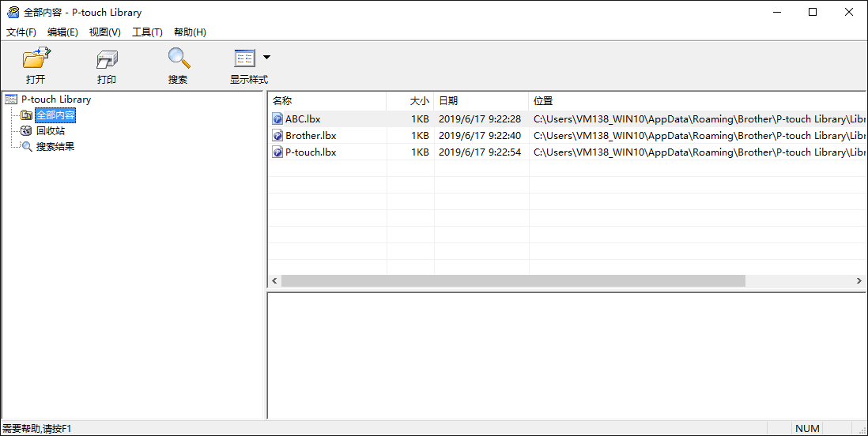Screen dimensions: 868x436
Task: Click the date 2019/6/17 9:22:40
Action: click(480, 136)
